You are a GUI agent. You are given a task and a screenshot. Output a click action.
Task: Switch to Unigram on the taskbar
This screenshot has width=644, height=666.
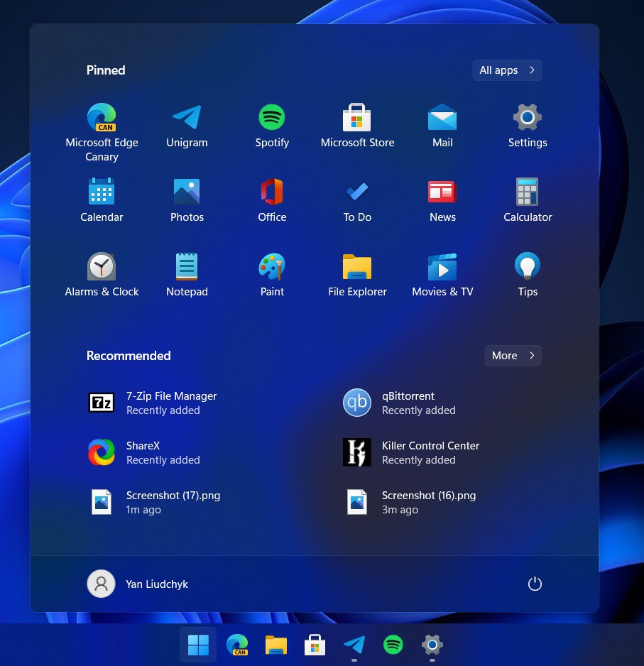pyautogui.click(x=354, y=645)
